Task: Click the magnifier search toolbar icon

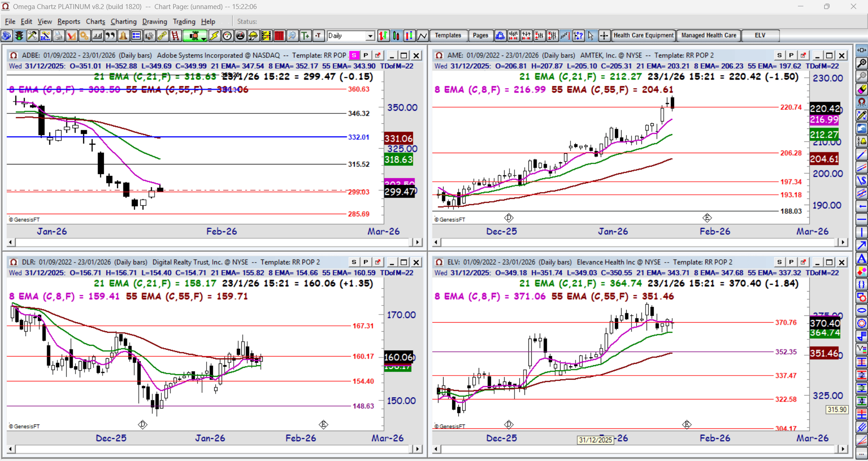Action: point(292,36)
